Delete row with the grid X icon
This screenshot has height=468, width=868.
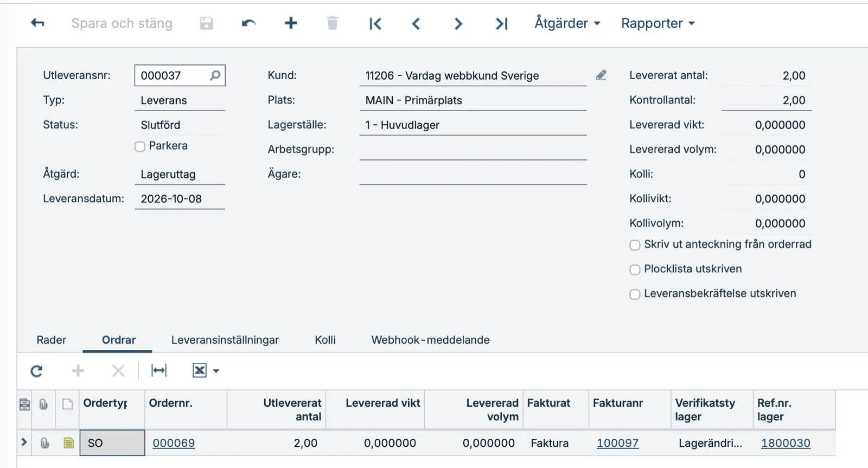118,371
